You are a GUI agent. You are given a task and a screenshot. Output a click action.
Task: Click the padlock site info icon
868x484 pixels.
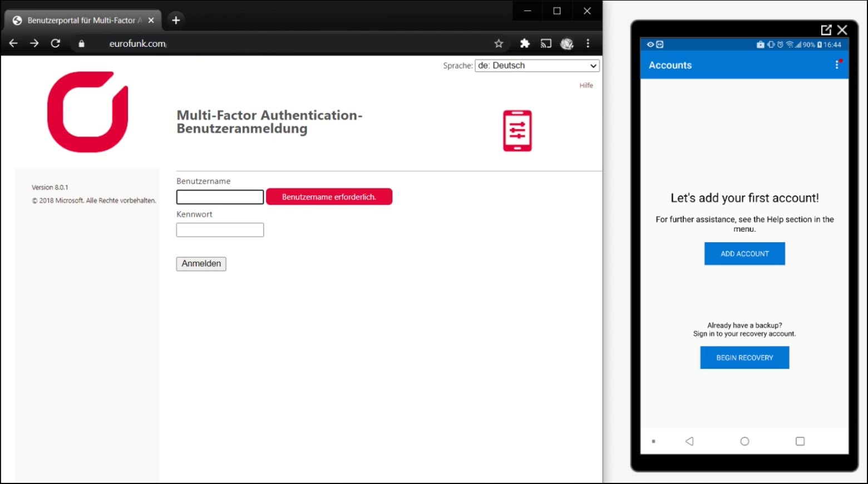(x=81, y=43)
